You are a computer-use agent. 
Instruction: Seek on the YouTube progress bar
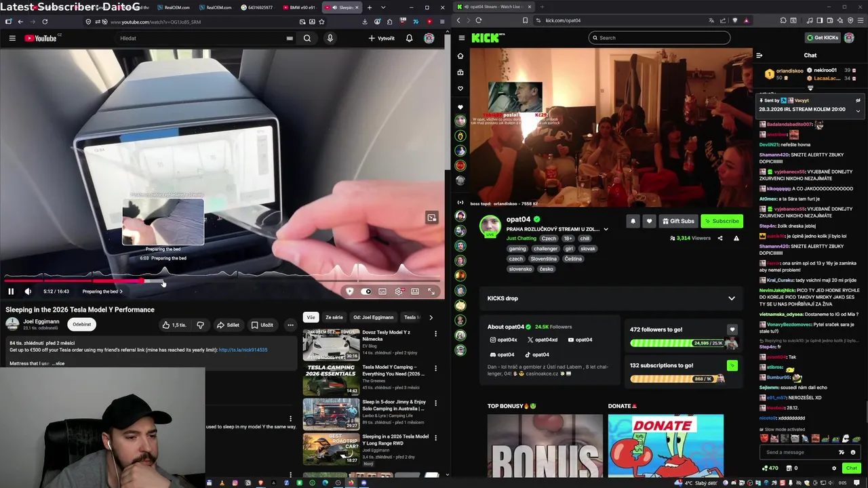(222, 280)
